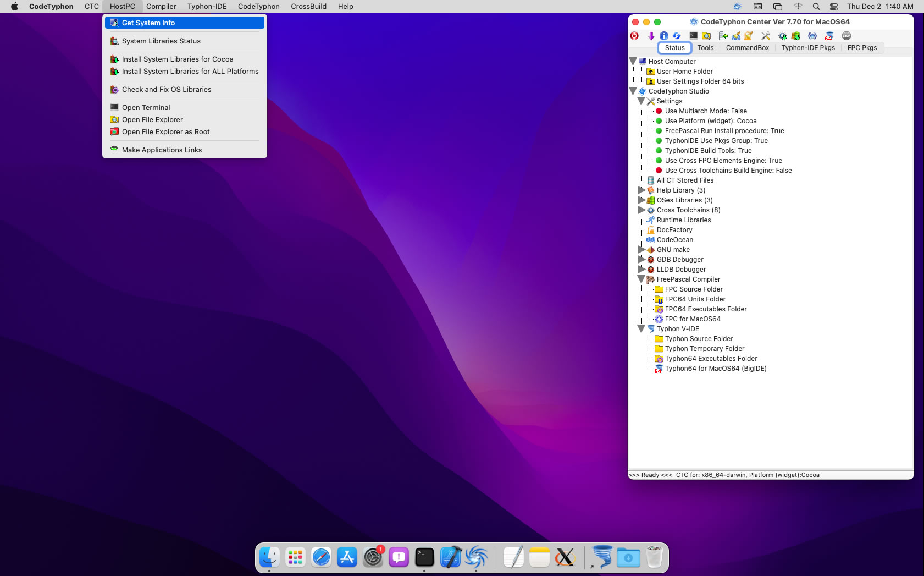Select Use Cross Toolchains Build Engine: False
This screenshot has width=924, height=576.
pyautogui.click(x=728, y=170)
